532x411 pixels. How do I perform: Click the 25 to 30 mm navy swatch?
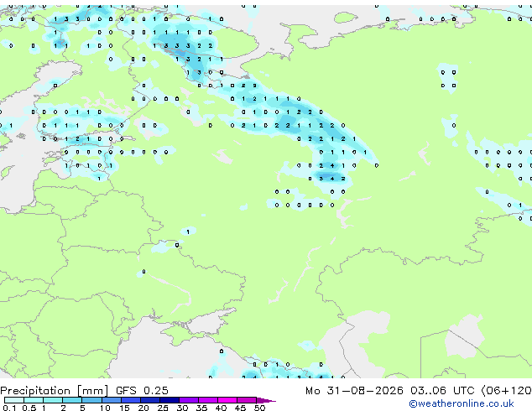[x=170, y=400]
